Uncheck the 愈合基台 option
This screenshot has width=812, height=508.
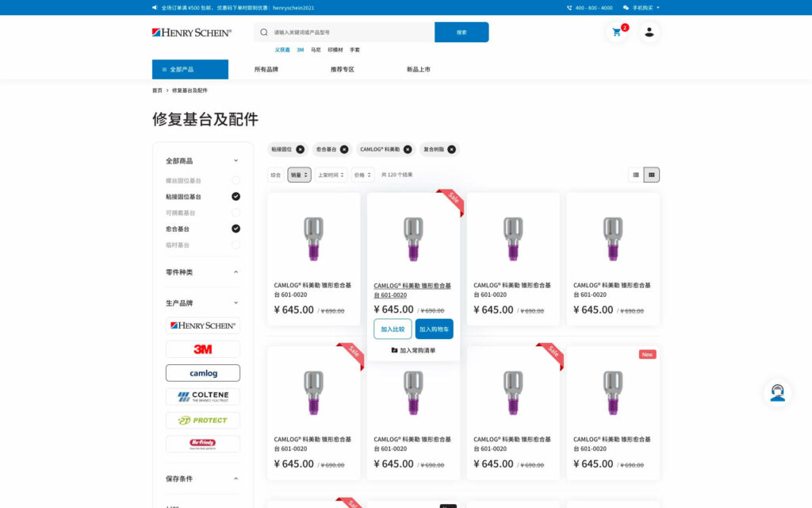[236, 229]
